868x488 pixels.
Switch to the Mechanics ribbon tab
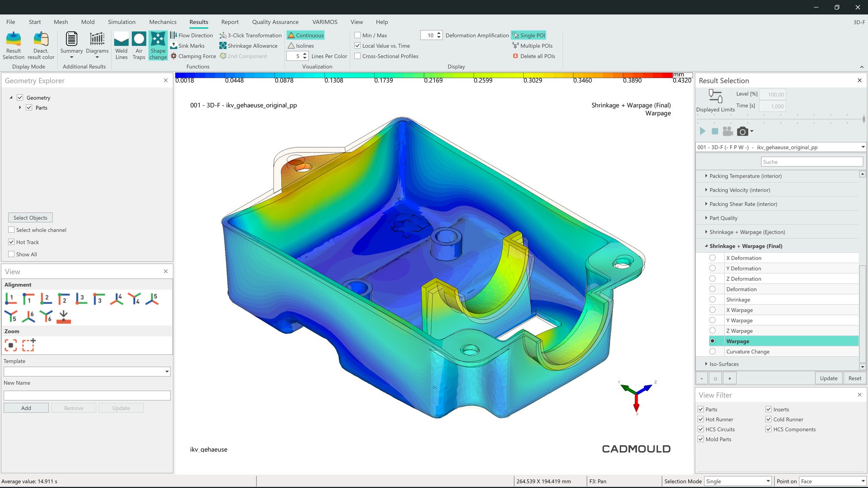click(163, 22)
